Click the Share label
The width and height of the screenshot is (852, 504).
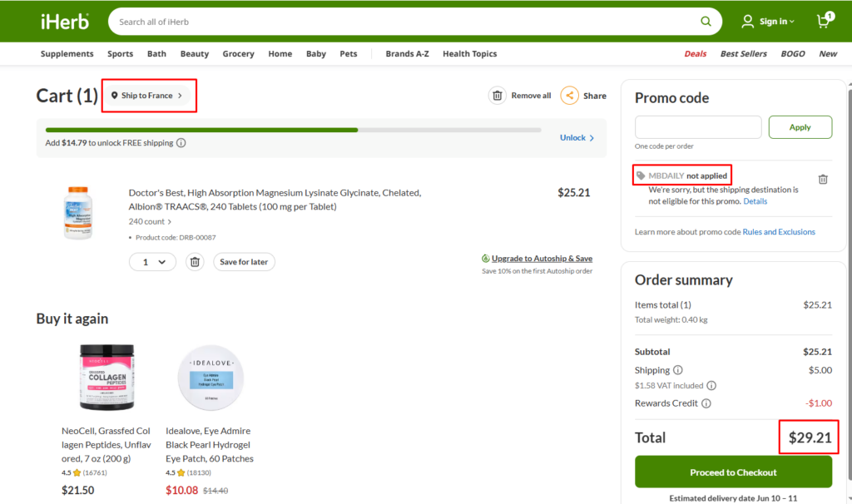(594, 96)
